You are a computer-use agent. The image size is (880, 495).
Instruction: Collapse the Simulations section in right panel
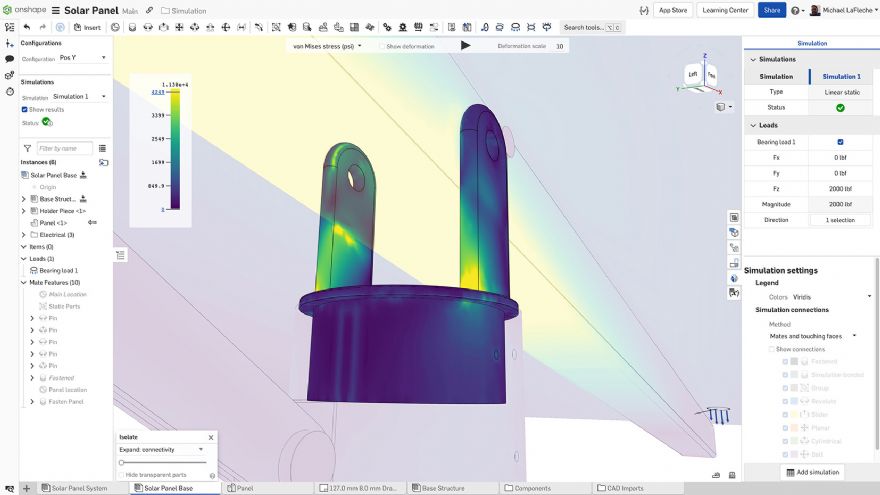pos(753,59)
